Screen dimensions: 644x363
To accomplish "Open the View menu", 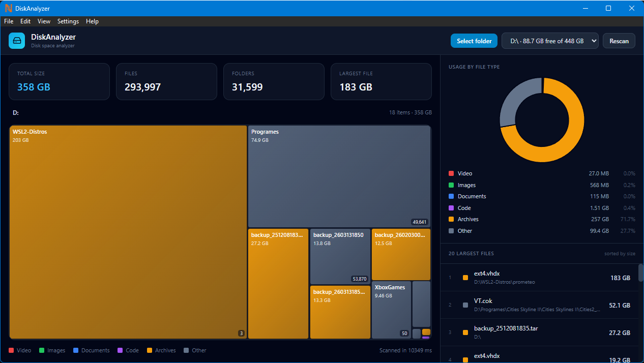I will [44, 21].
